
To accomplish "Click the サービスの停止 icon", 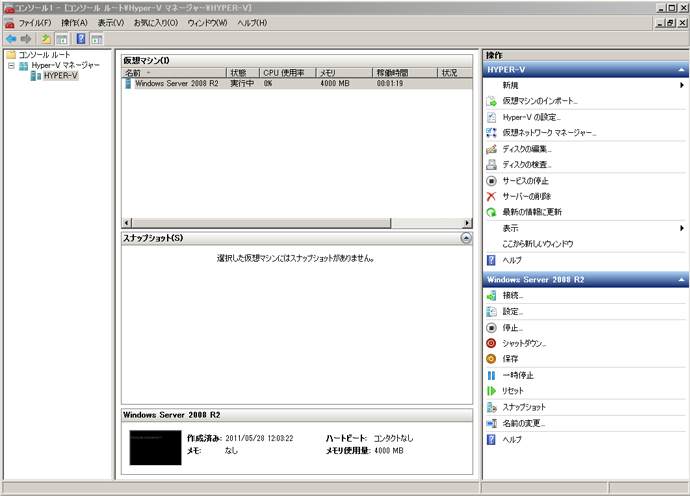I will pyautogui.click(x=492, y=181).
